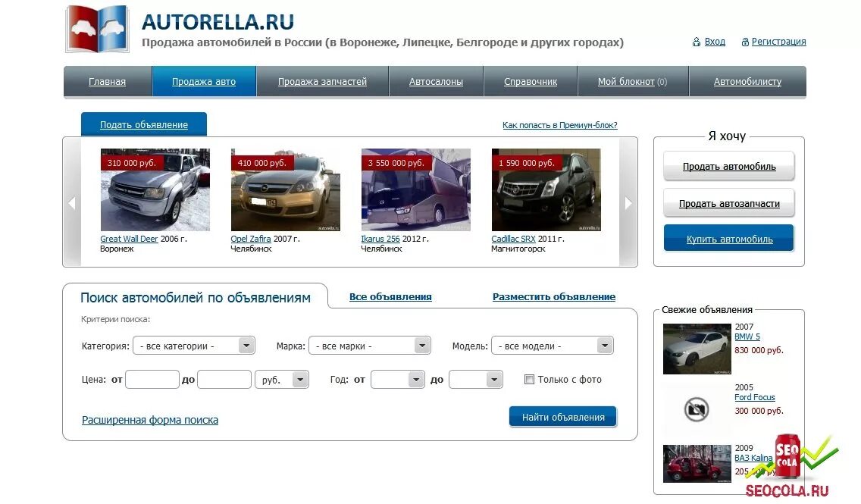
Task: Click Great Wall Deer listing link
Action: 129,239
